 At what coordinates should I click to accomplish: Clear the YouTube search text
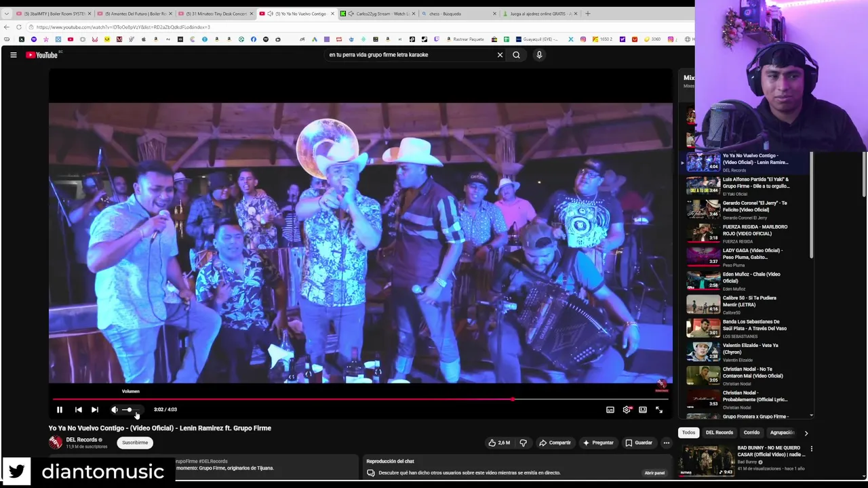[x=500, y=55]
